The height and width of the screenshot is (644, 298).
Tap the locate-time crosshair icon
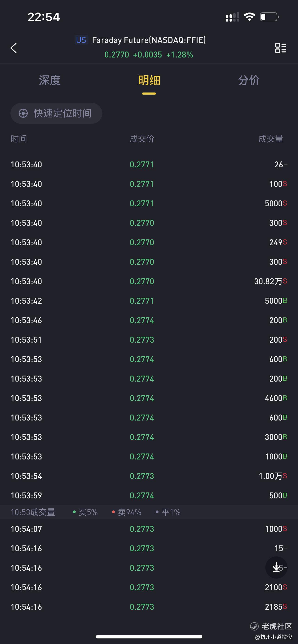pos(23,113)
